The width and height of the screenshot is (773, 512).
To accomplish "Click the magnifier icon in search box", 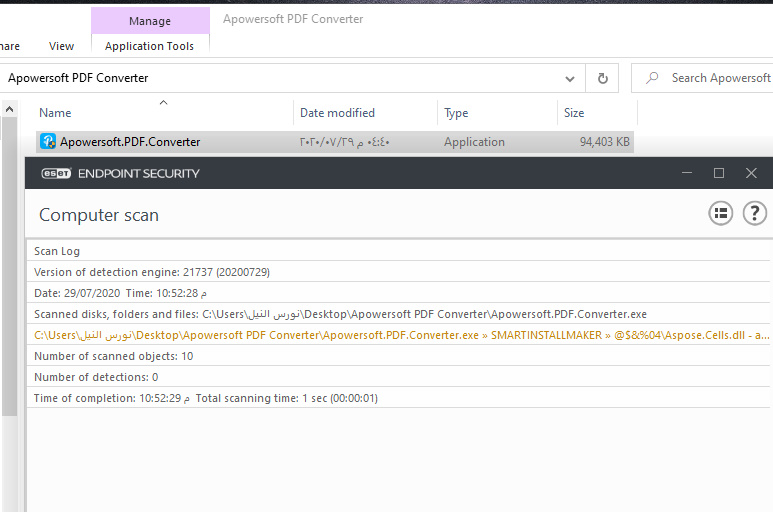I will coord(653,78).
